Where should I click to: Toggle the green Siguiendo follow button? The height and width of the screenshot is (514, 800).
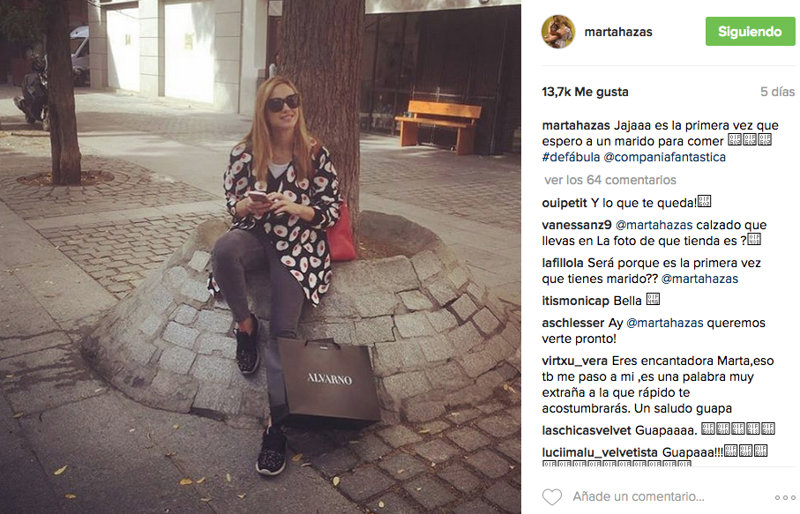(750, 31)
